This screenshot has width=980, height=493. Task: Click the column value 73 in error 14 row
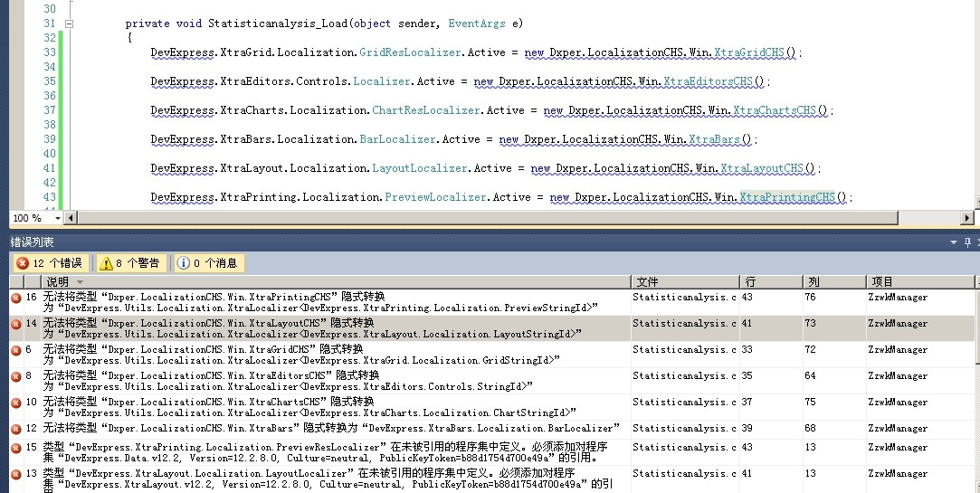pos(811,324)
